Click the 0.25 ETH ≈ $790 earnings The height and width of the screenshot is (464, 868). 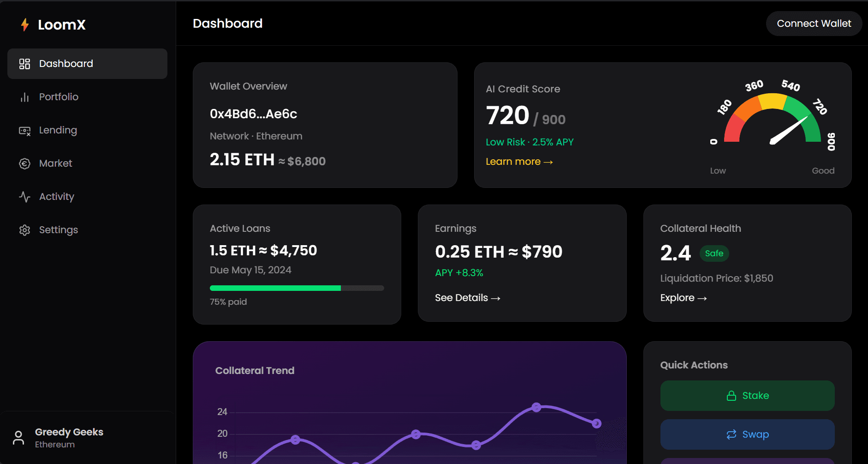click(x=499, y=252)
